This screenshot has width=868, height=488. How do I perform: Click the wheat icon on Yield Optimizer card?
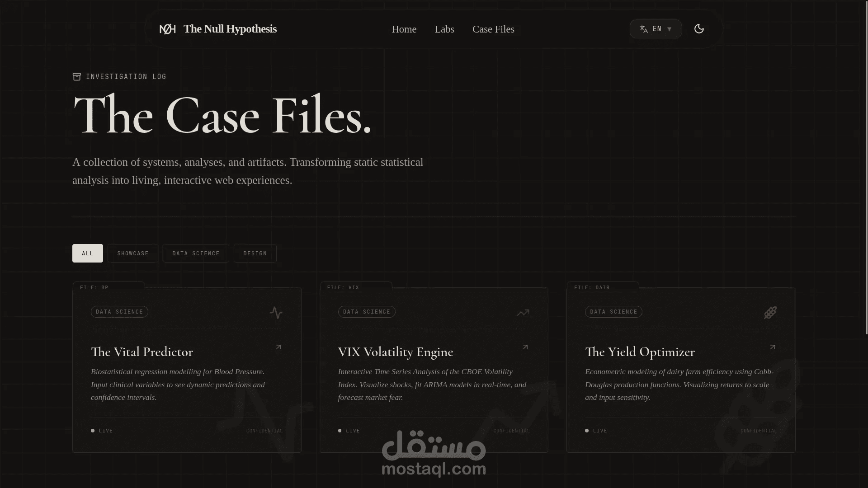tap(770, 312)
